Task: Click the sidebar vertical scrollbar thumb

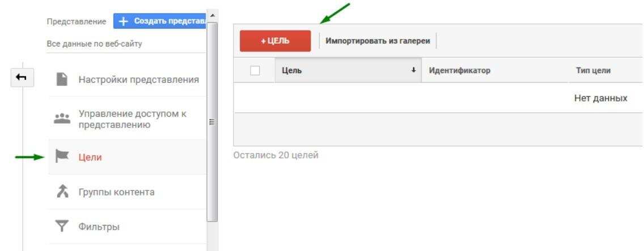Action: click(213, 119)
